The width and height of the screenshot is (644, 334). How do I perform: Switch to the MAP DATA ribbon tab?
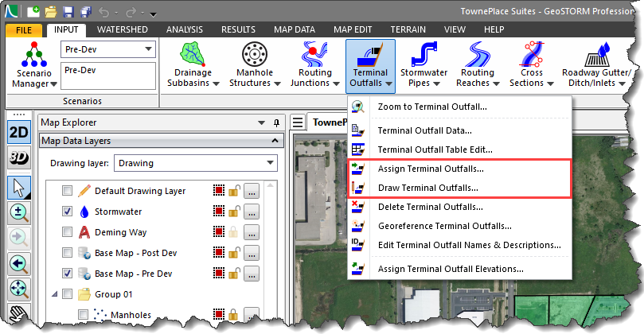point(295,29)
